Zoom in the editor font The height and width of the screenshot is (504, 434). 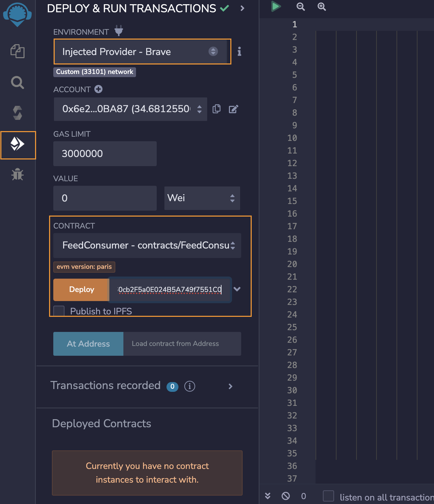pyautogui.click(x=321, y=7)
